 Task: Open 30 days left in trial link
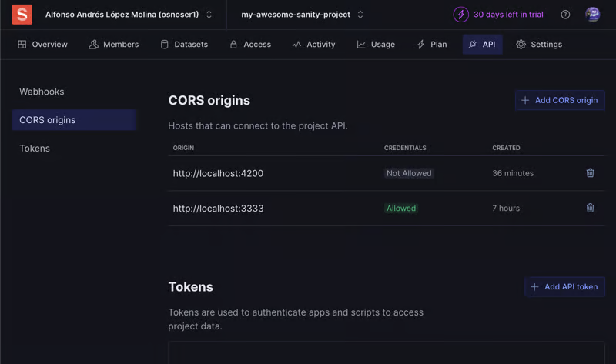tap(508, 15)
